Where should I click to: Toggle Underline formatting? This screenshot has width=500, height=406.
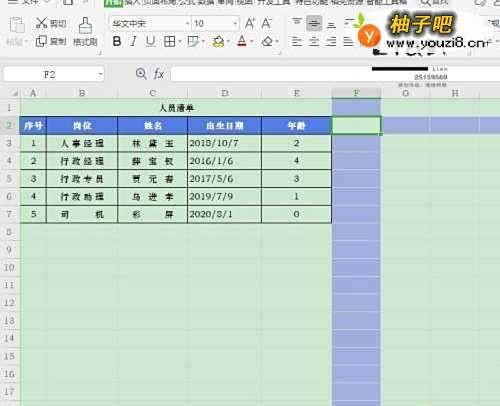coord(151,42)
